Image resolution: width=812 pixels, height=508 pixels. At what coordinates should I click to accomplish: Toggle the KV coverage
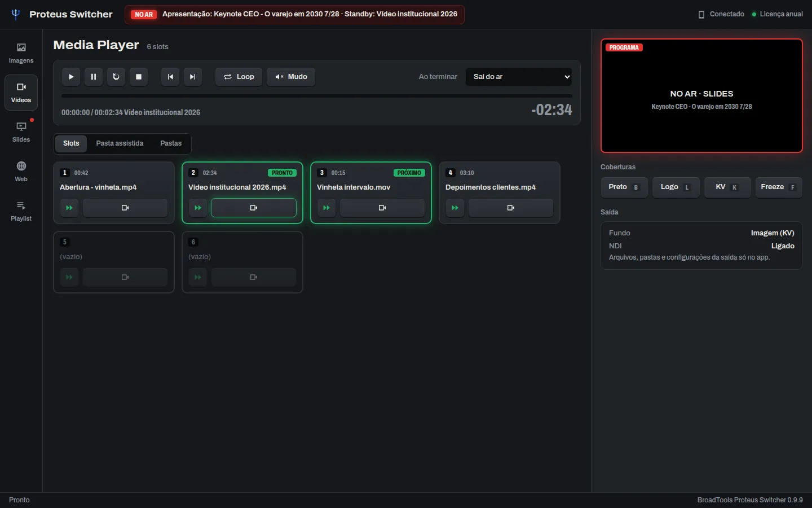click(727, 187)
